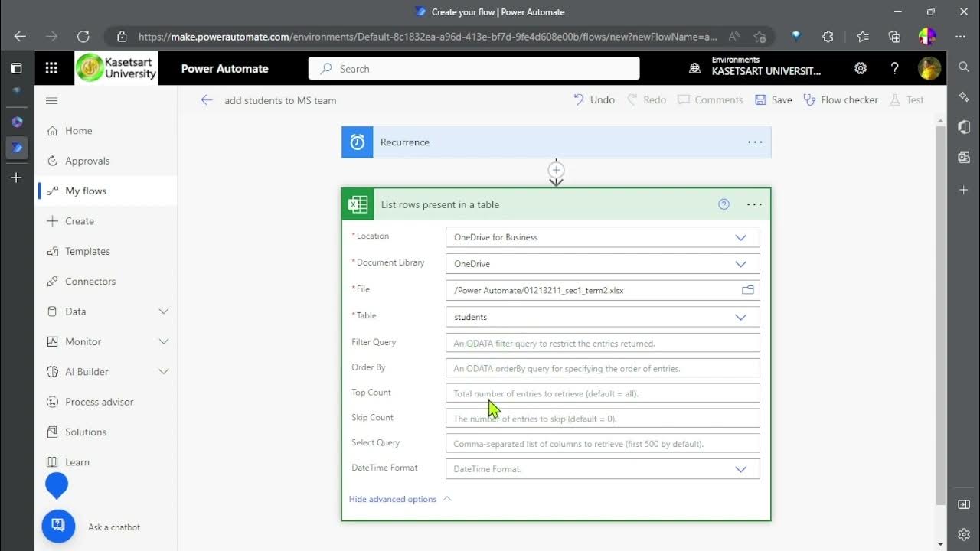Click the Power Automate search box
980x551 pixels.
(474, 68)
